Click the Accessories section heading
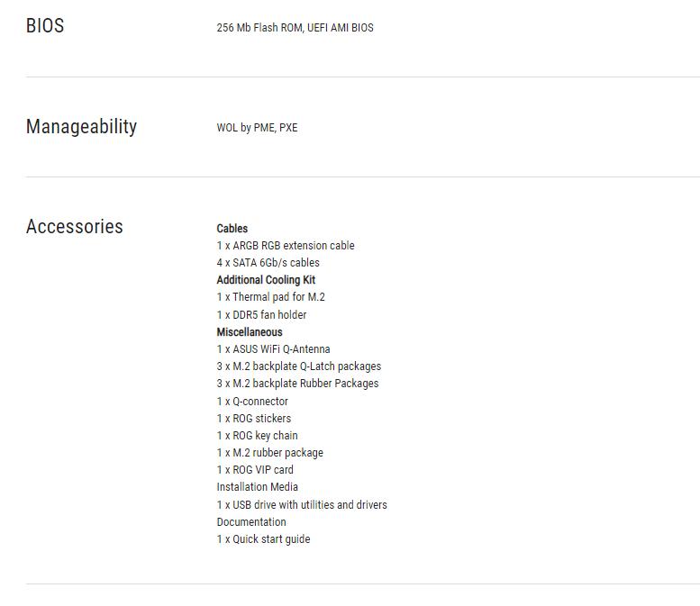 coord(75,226)
